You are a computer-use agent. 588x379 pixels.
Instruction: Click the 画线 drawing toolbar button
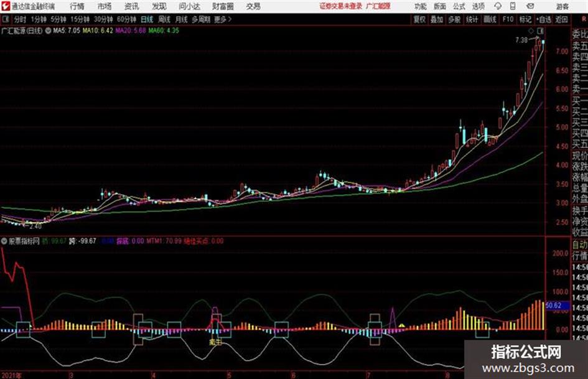point(490,19)
